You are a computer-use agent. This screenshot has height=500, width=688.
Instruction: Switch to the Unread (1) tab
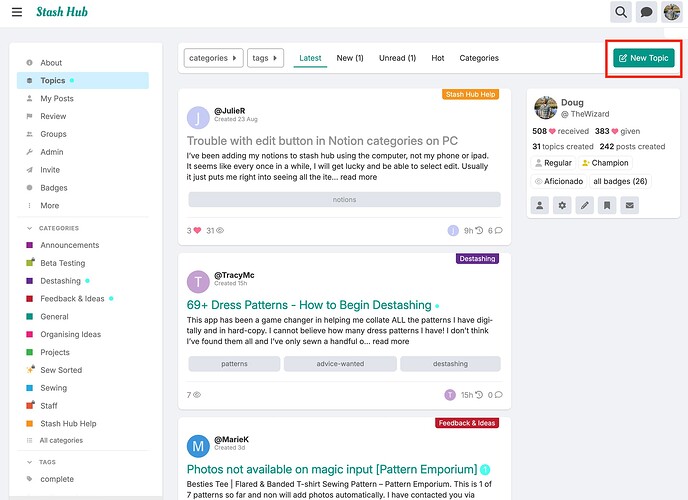click(x=397, y=58)
